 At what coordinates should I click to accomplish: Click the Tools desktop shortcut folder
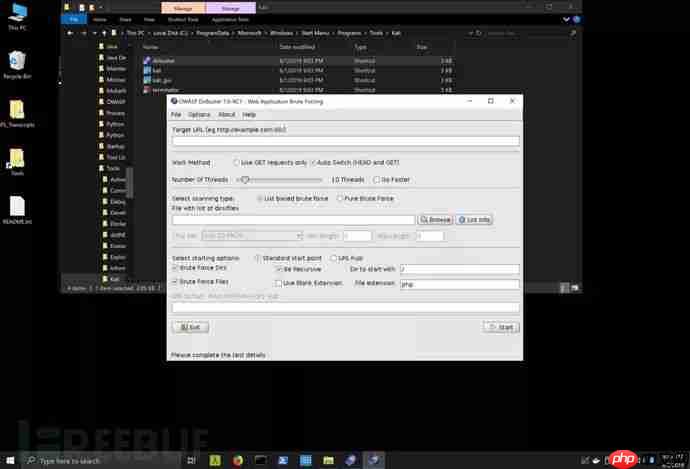17,161
